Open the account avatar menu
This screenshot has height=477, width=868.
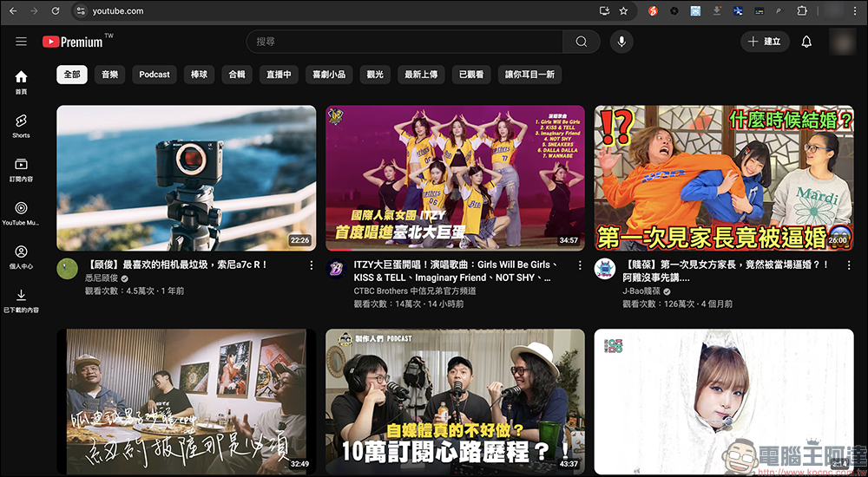click(843, 42)
